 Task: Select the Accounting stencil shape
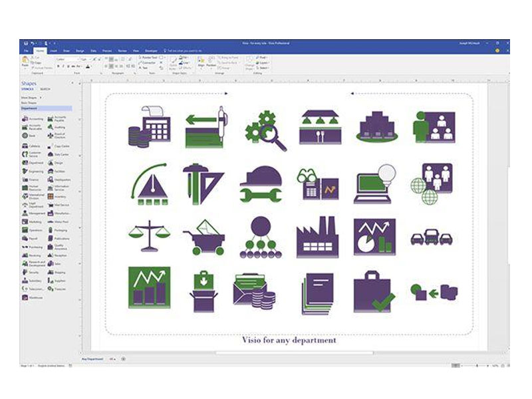[33, 119]
